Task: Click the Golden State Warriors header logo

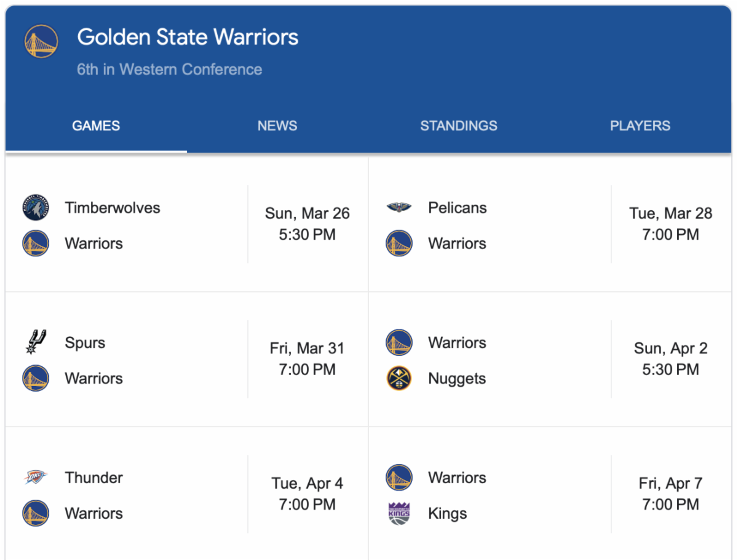Action: pyautogui.click(x=41, y=42)
